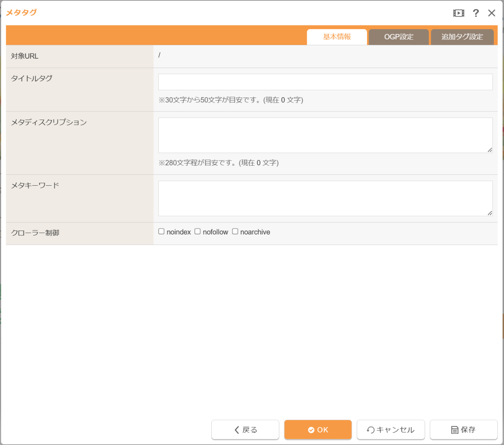Close the メタタグ dialog

point(491,13)
